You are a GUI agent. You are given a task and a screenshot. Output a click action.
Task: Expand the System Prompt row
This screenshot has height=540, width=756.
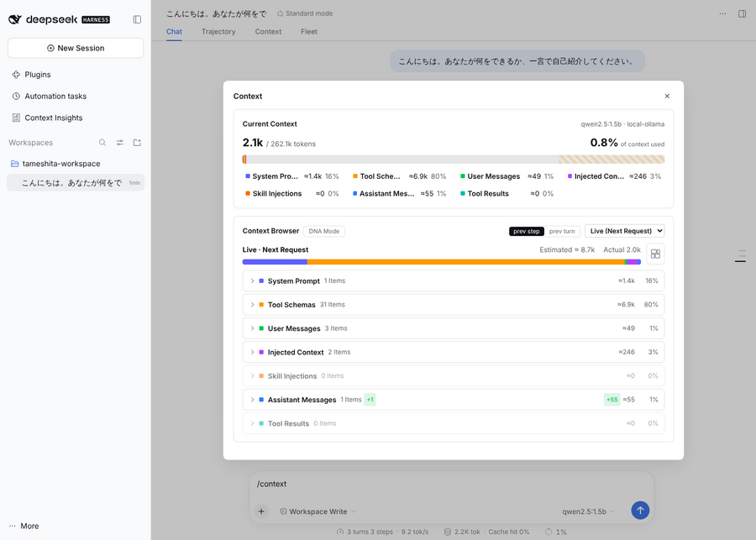coord(454,280)
